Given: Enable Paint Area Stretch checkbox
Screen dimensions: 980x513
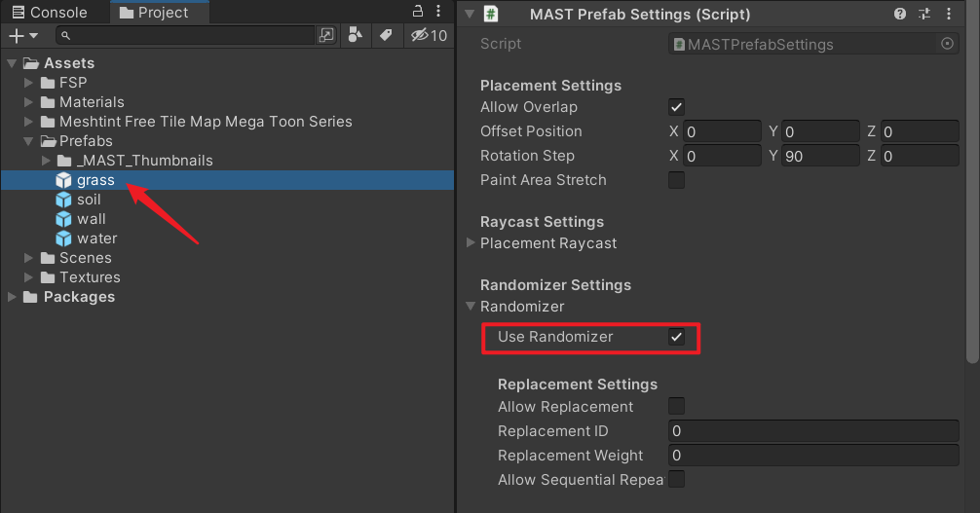Looking at the screenshot, I should click(x=676, y=180).
